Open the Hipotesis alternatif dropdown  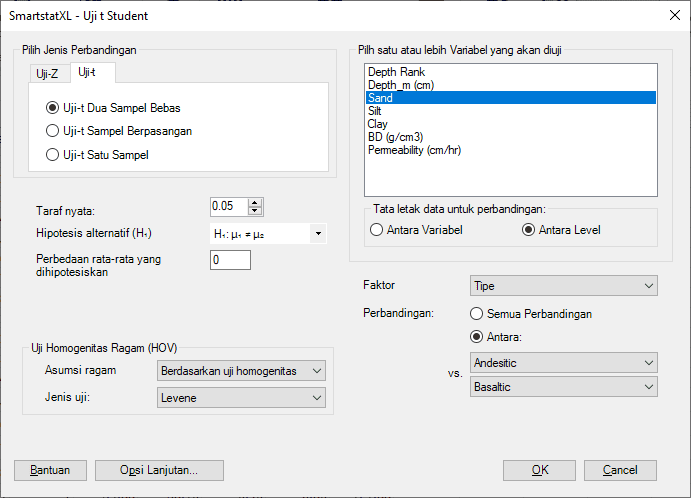[x=318, y=234]
